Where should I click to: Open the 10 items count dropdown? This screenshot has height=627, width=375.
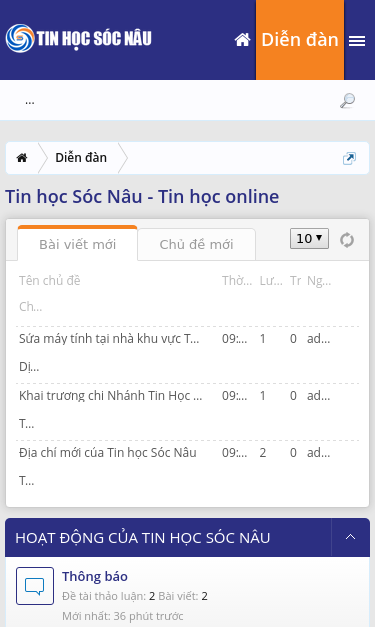pyautogui.click(x=309, y=238)
